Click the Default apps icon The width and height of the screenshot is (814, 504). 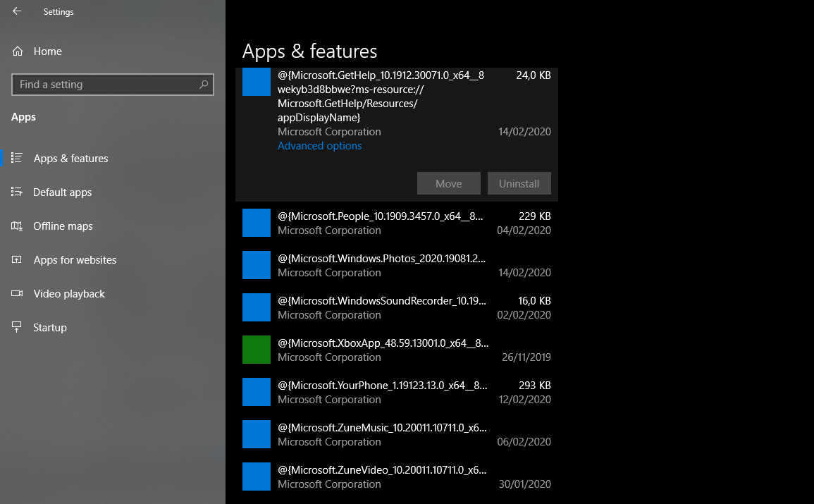point(17,192)
